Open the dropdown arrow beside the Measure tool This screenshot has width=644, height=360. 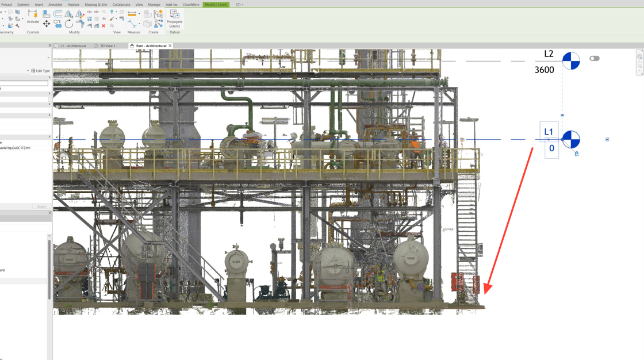pyautogui.click(x=139, y=13)
